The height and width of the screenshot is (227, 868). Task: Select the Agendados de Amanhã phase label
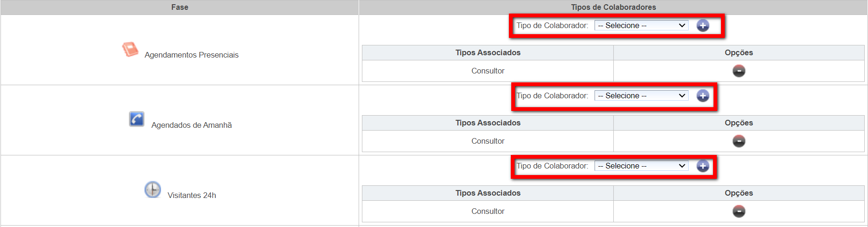coord(191,125)
